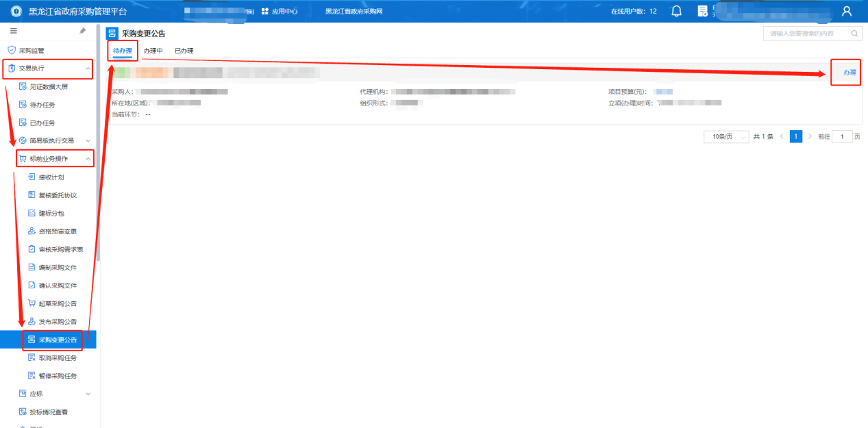This screenshot has height=428, width=868.
Task: Click the sidebar vertical scrollbar
Action: (98, 142)
